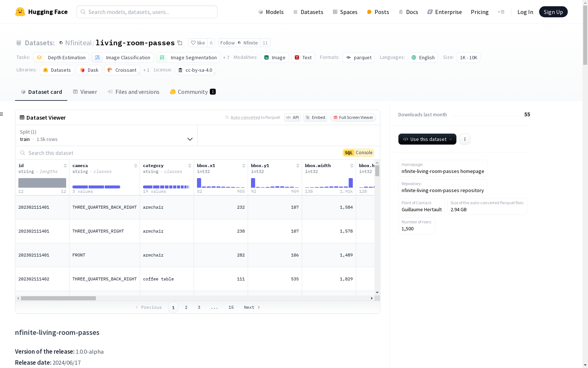Open the Image Segmentation task tag

188,57
